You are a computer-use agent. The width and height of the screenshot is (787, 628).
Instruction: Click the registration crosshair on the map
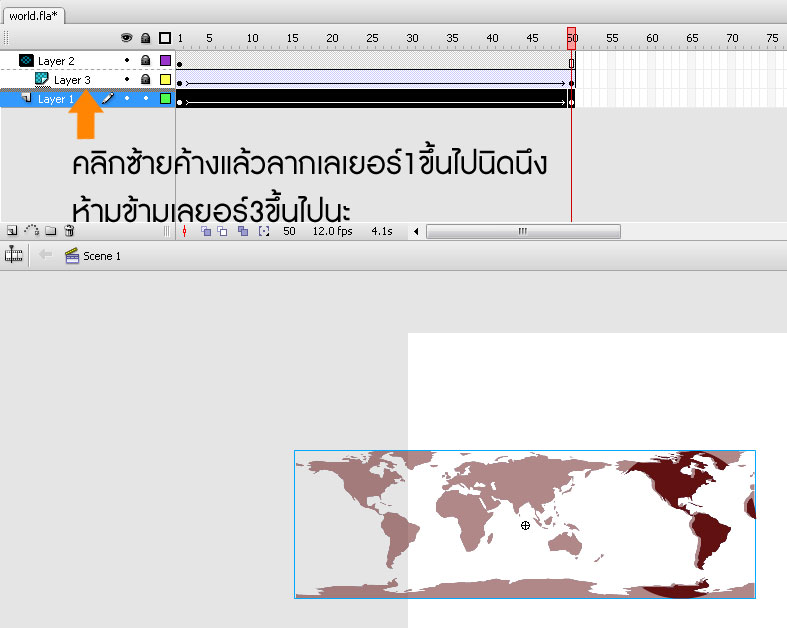[525, 526]
